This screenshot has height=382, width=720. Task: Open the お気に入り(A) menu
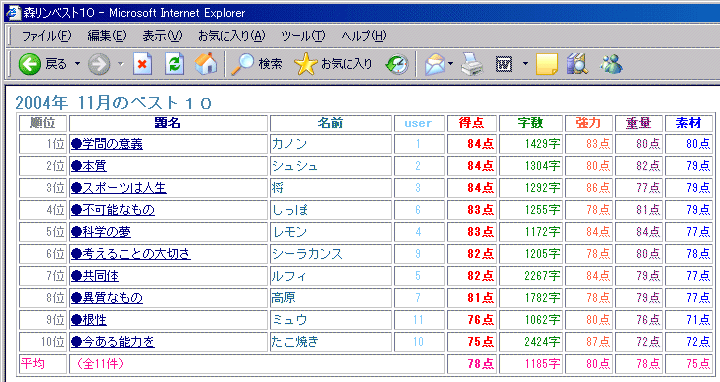(231, 36)
